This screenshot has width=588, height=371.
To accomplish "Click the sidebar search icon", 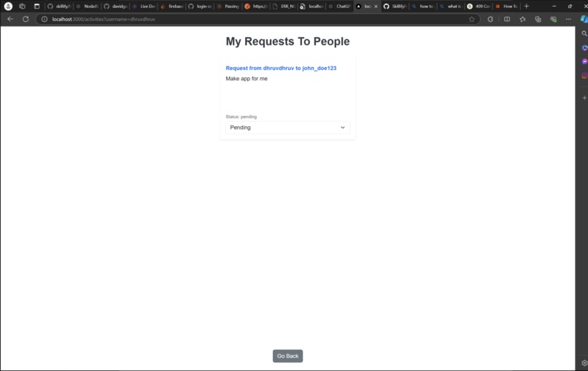I will (584, 34).
